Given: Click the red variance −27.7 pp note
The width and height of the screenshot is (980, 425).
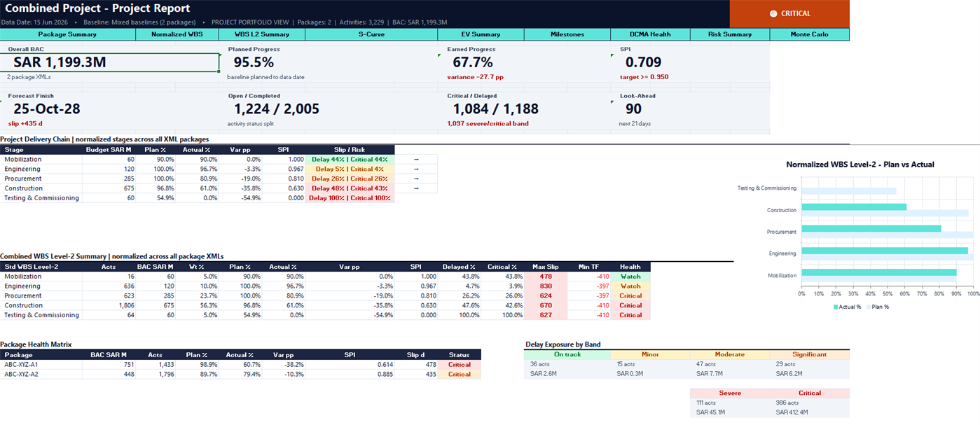Looking at the screenshot, I should click(x=474, y=77).
